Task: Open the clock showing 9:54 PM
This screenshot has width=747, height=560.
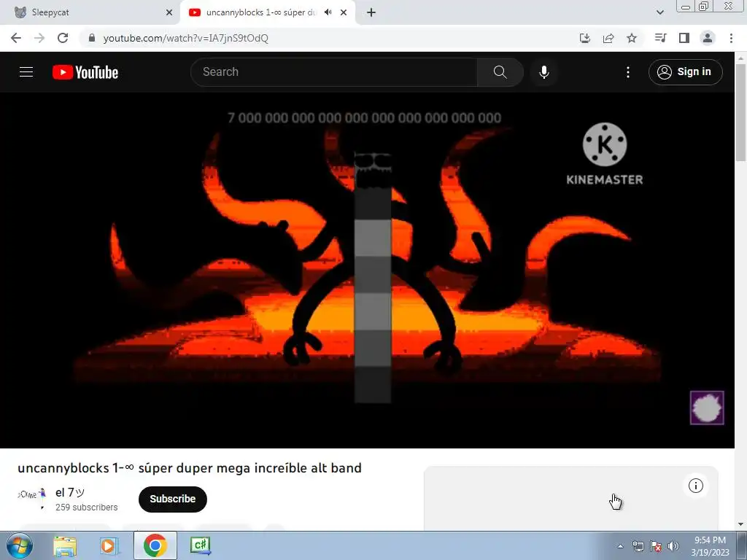Action: coord(711,546)
